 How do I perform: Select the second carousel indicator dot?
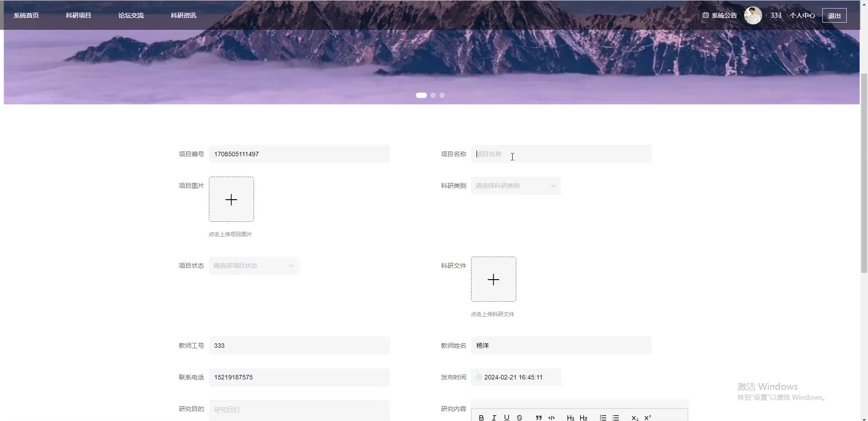(433, 95)
